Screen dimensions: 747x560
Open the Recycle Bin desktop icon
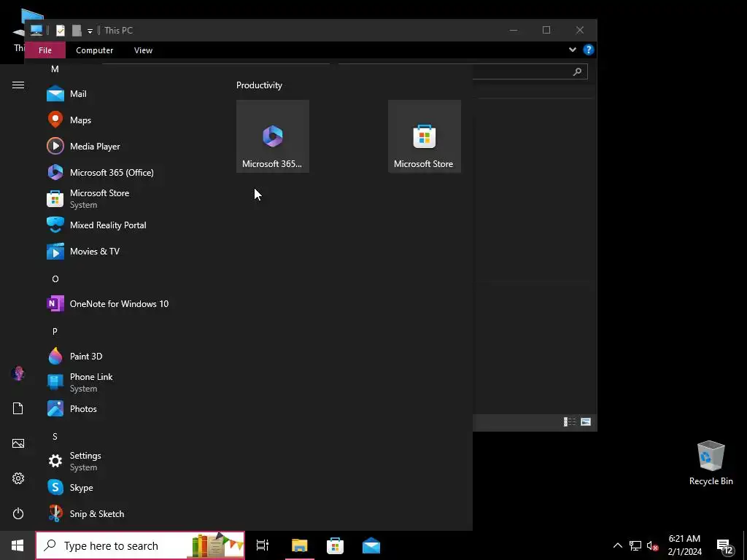[711, 463]
